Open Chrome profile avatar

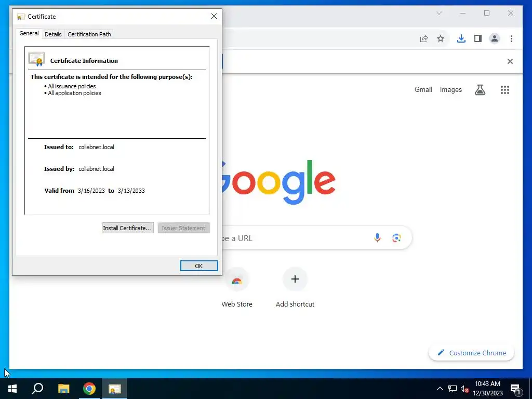tap(495, 38)
